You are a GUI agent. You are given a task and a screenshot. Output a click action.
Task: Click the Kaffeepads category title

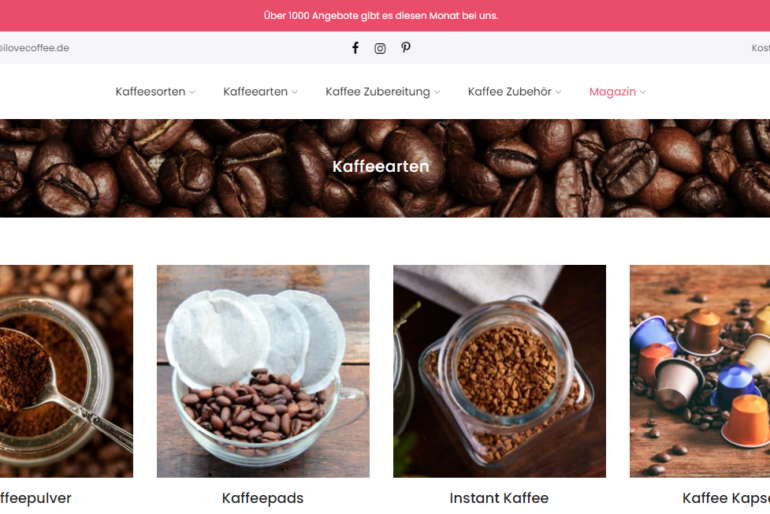tap(263, 498)
